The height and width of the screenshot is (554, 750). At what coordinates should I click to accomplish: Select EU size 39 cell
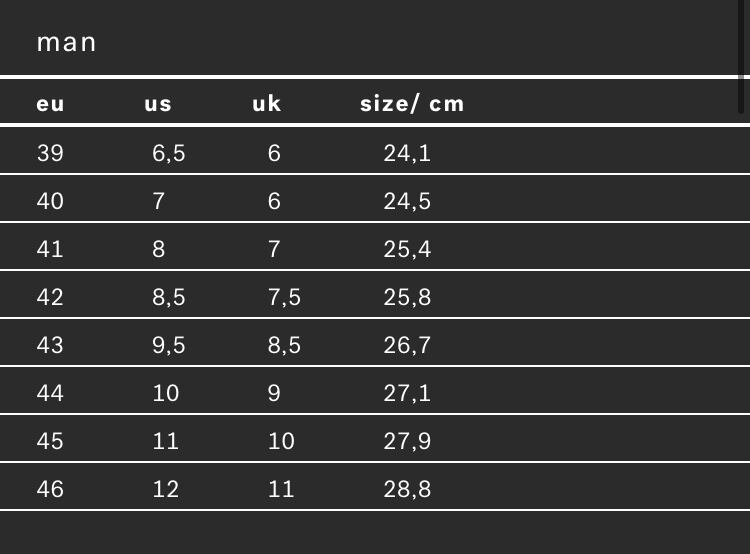pyautogui.click(x=50, y=153)
